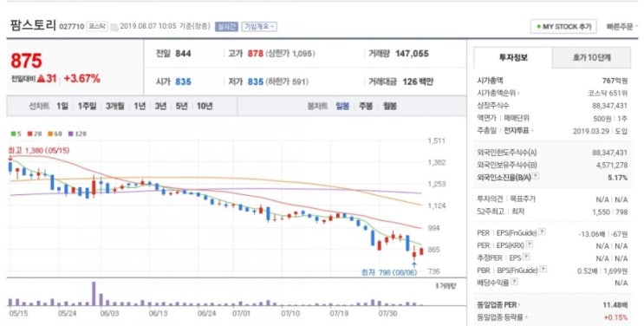
Task: Open the 전자투표 link
Action: point(518,130)
